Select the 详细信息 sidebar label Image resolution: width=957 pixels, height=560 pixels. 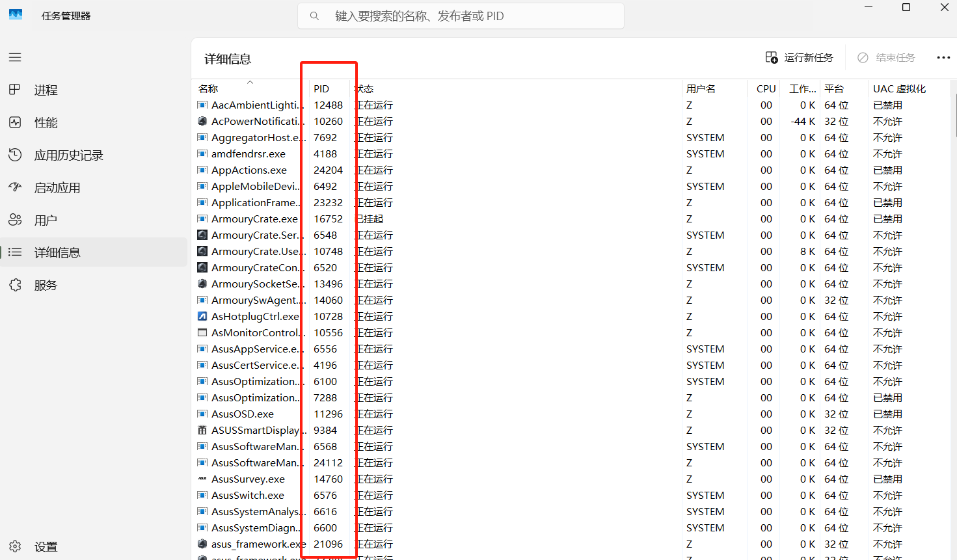click(x=57, y=253)
